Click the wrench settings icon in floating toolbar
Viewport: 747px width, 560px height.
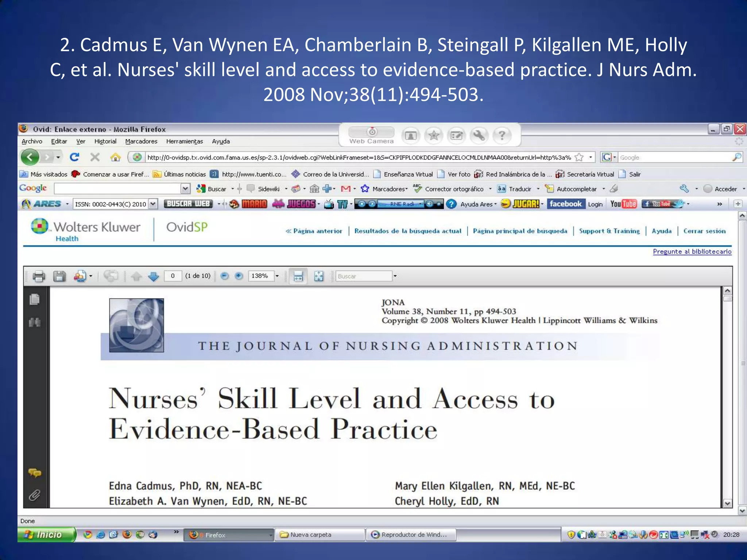point(479,136)
